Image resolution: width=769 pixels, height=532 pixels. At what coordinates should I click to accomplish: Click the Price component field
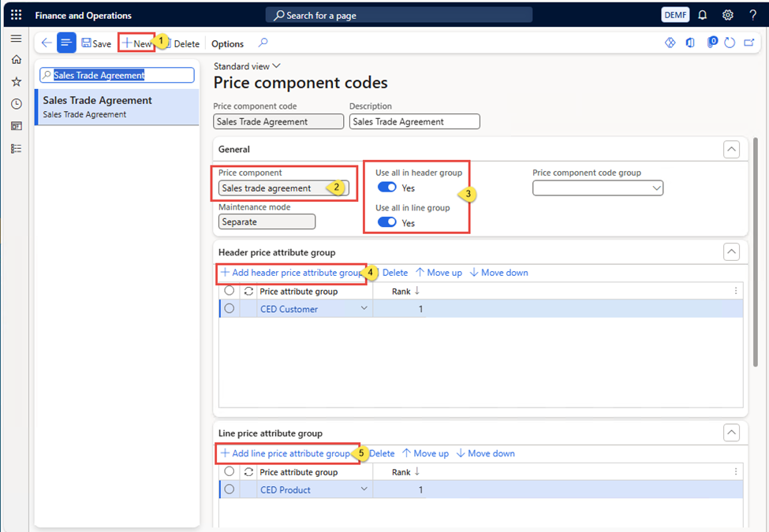(x=283, y=188)
